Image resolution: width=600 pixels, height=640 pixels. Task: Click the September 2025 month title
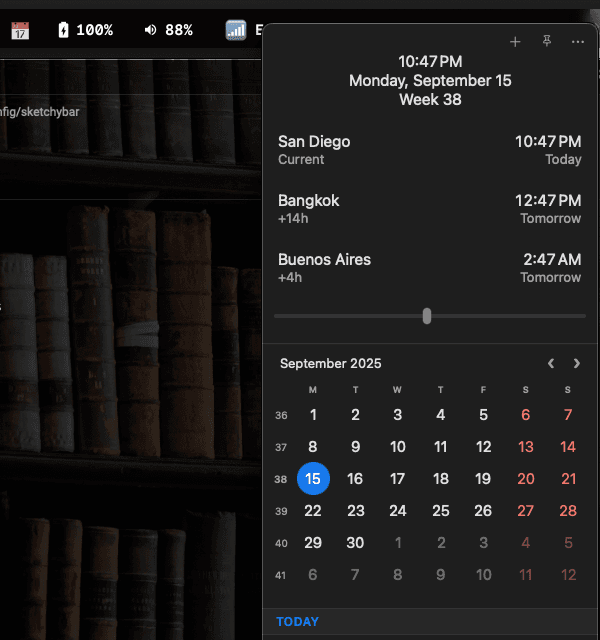pyautogui.click(x=330, y=364)
